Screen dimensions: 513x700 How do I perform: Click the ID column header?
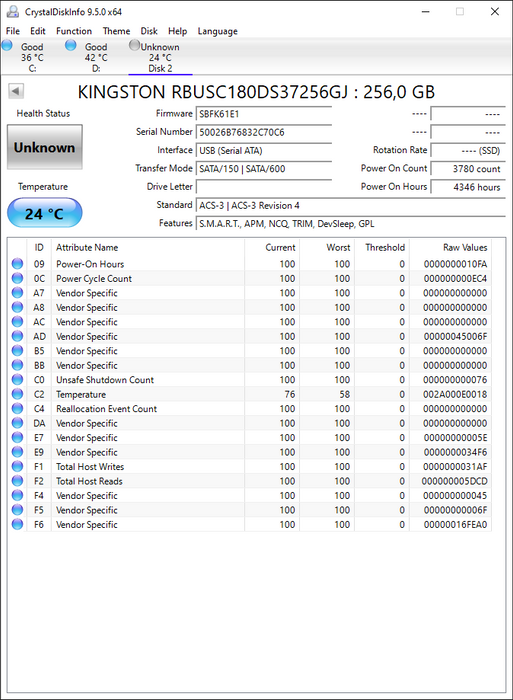[x=39, y=247]
